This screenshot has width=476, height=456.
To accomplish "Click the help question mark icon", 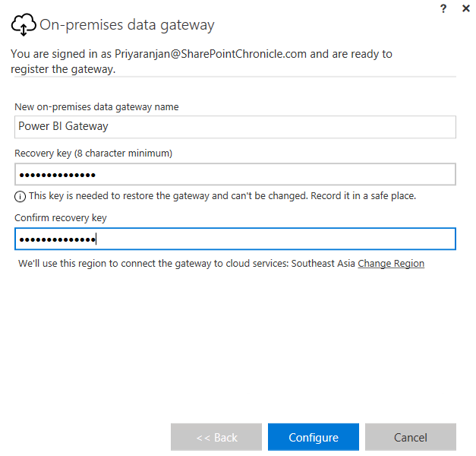I will click(x=443, y=8).
